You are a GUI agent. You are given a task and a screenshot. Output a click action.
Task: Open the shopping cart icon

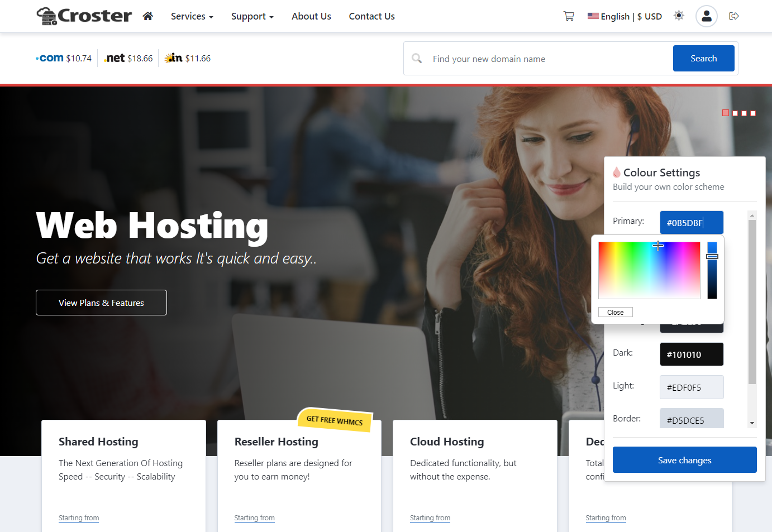pyautogui.click(x=569, y=16)
